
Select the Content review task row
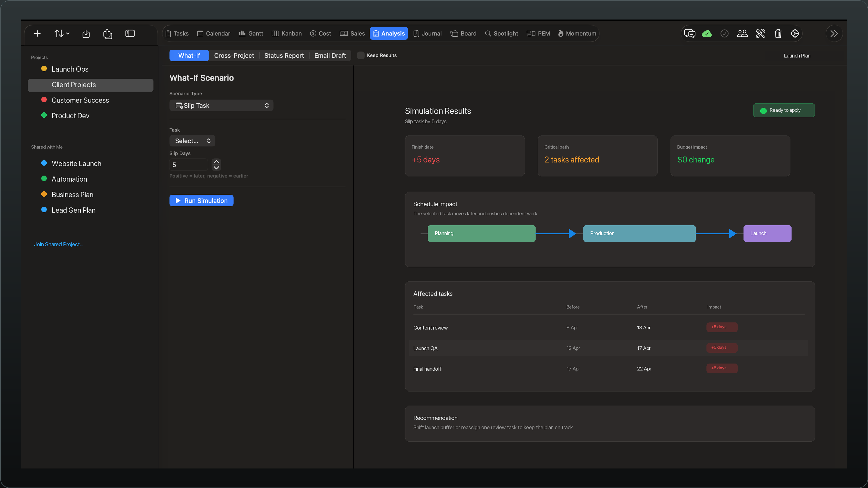608,328
